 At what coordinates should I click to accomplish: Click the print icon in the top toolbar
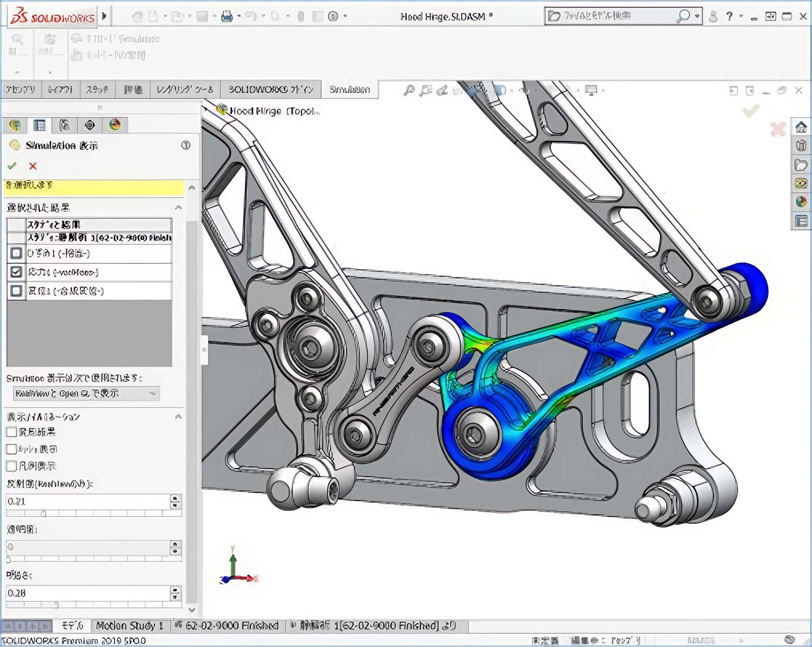(227, 16)
